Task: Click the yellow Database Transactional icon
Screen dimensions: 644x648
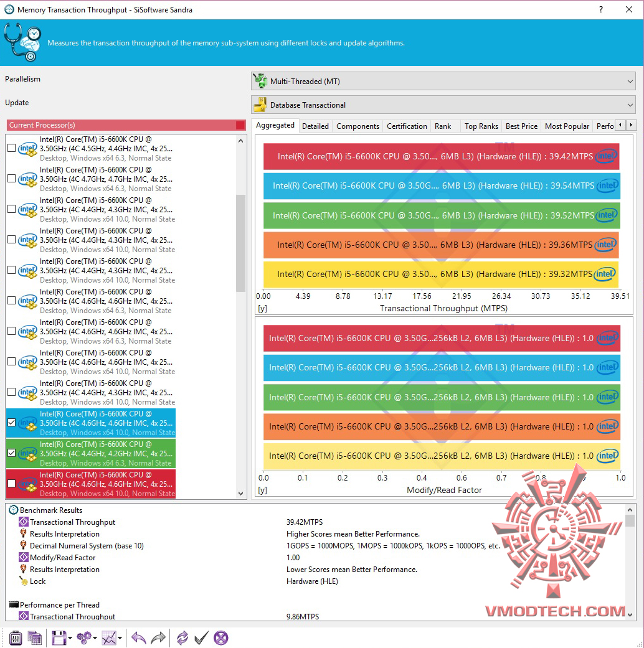Action: coord(260,105)
